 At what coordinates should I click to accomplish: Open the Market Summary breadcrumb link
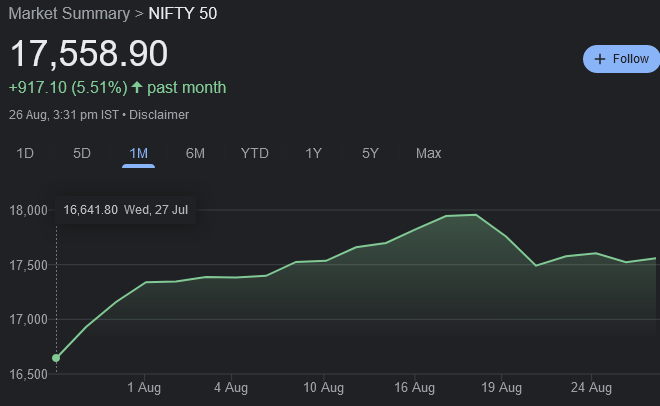(58, 13)
